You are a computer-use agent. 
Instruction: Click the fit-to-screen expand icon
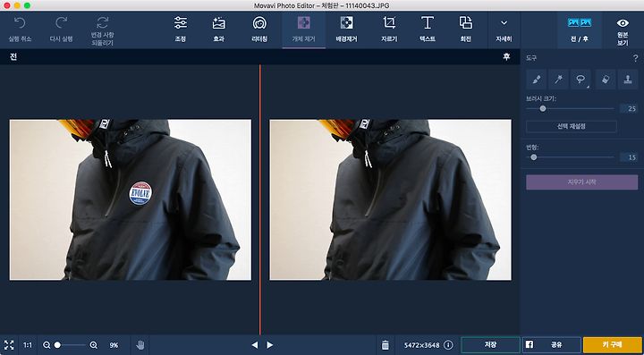[9, 345]
